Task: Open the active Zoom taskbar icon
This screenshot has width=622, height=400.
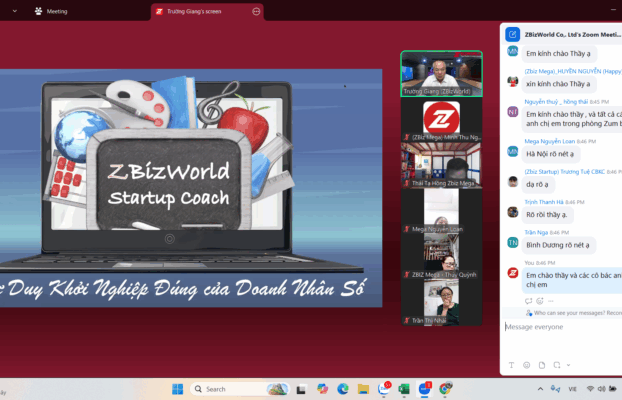Action: [x=424, y=388]
